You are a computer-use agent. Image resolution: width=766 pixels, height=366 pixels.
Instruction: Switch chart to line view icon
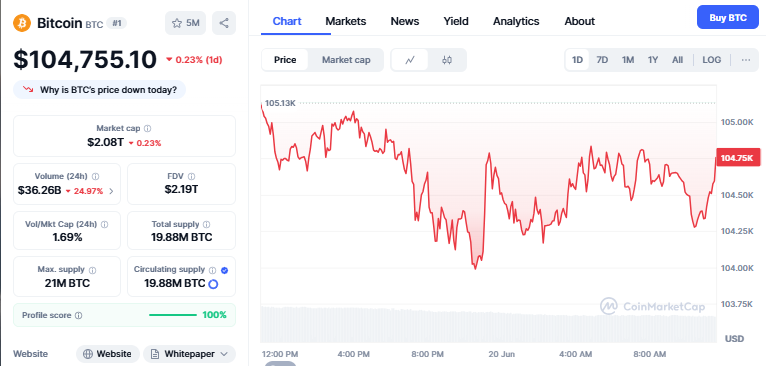[x=410, y=60]
